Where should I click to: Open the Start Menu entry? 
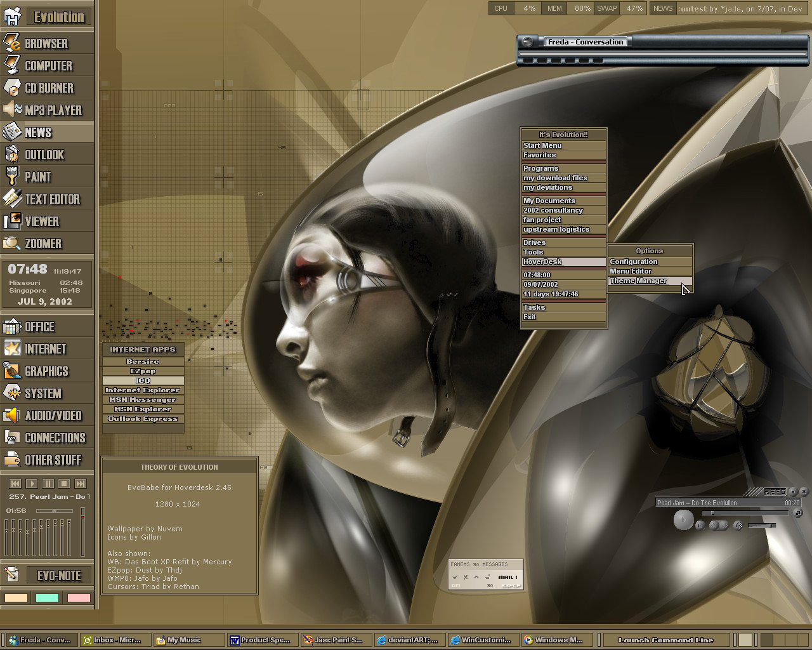click(x=564, y=145)
